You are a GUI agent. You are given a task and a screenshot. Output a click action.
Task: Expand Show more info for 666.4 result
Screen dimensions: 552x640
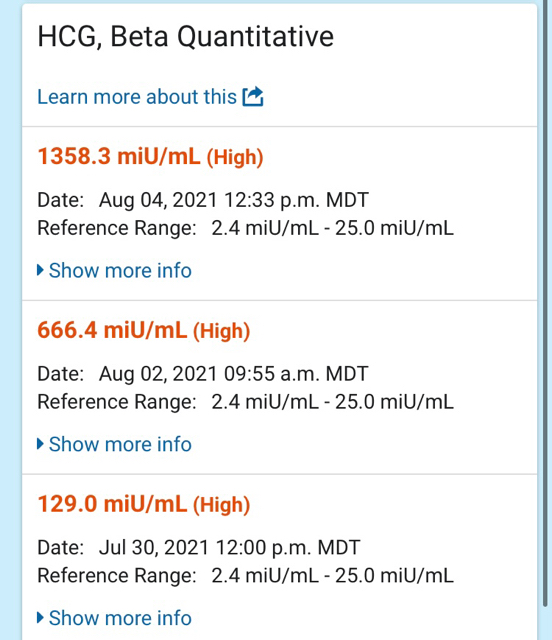click(114, 444)
